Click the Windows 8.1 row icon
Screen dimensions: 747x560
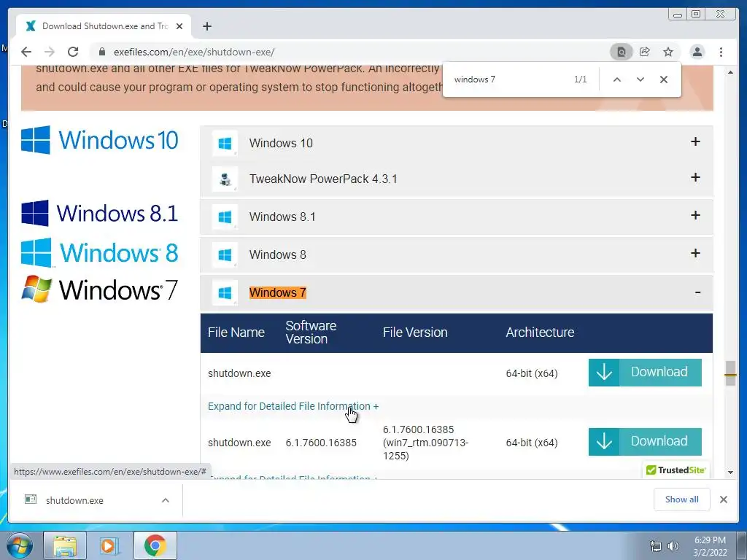coord(225,217)
